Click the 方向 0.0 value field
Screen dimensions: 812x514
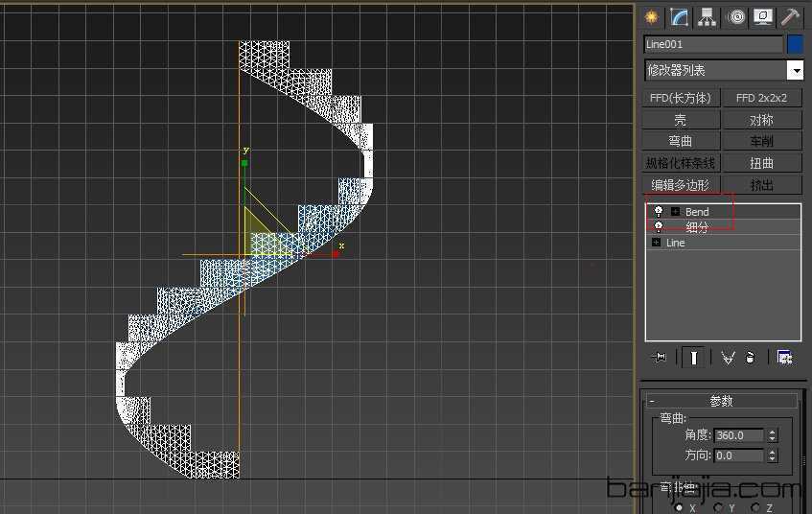738,456
